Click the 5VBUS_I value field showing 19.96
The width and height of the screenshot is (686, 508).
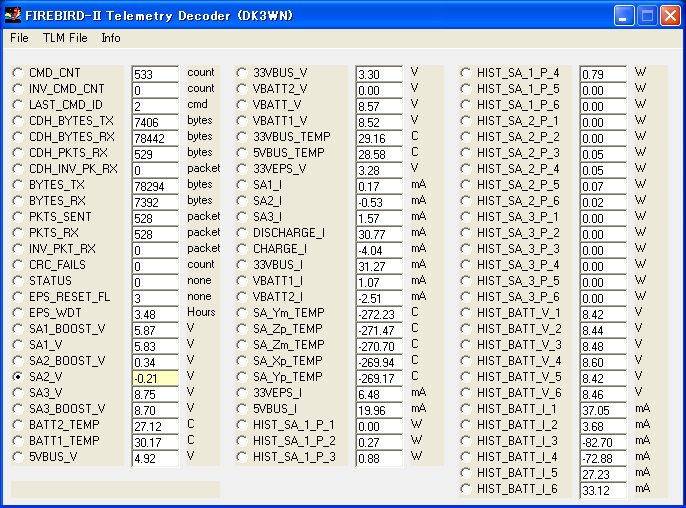click(x=379, y=410)
